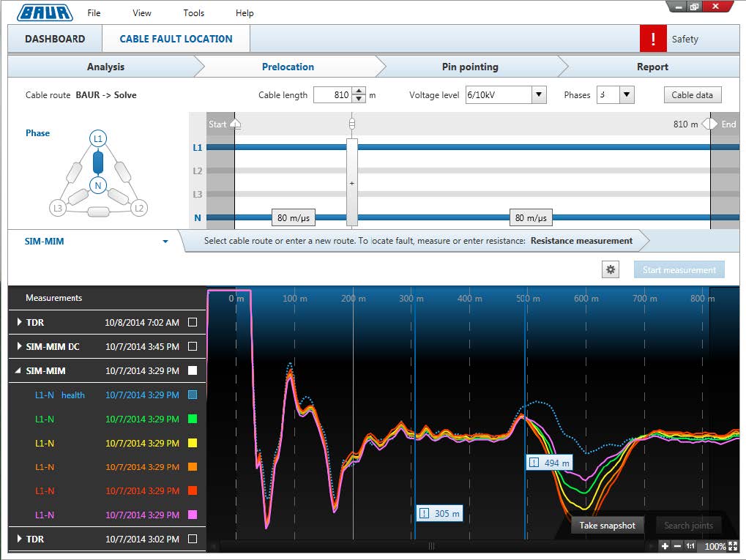Zoom in on the trace graph
This screenshot has height=560, width=746.
(x=665, y=546)
